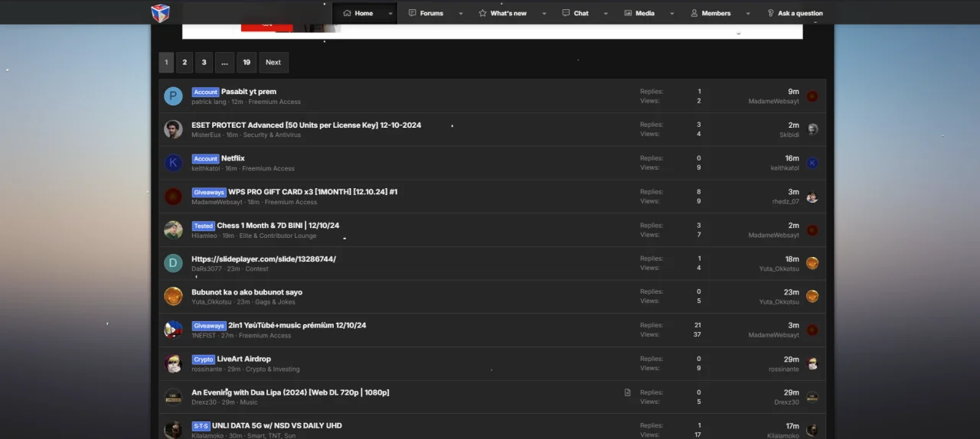Go to page 2 of threads
The height and width of the screenshot is (439, 980).
185,63
